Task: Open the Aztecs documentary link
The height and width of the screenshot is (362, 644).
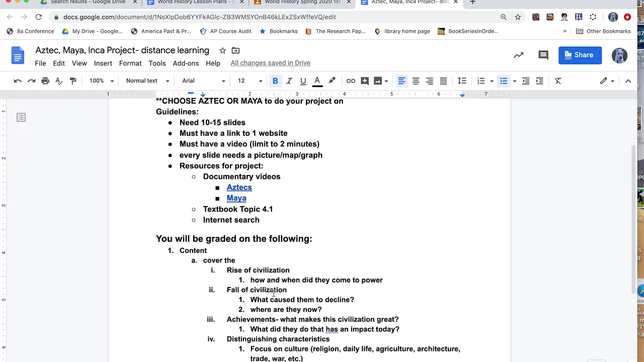Action: coord(239,187)
